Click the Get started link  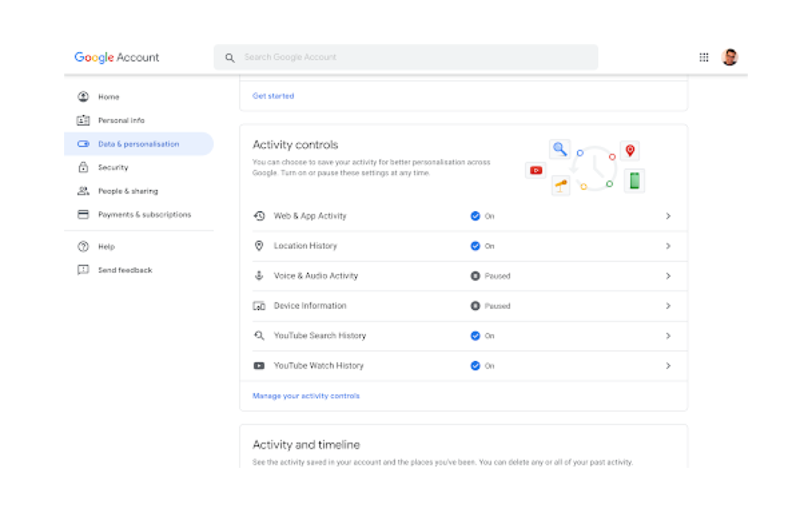point(273,96)
